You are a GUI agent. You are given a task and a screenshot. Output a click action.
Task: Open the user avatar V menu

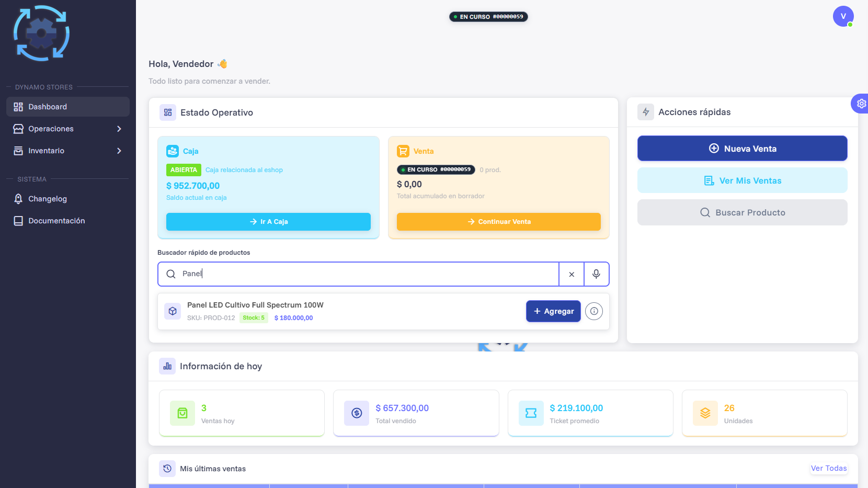pyautogui.click(x=843, y=16)
